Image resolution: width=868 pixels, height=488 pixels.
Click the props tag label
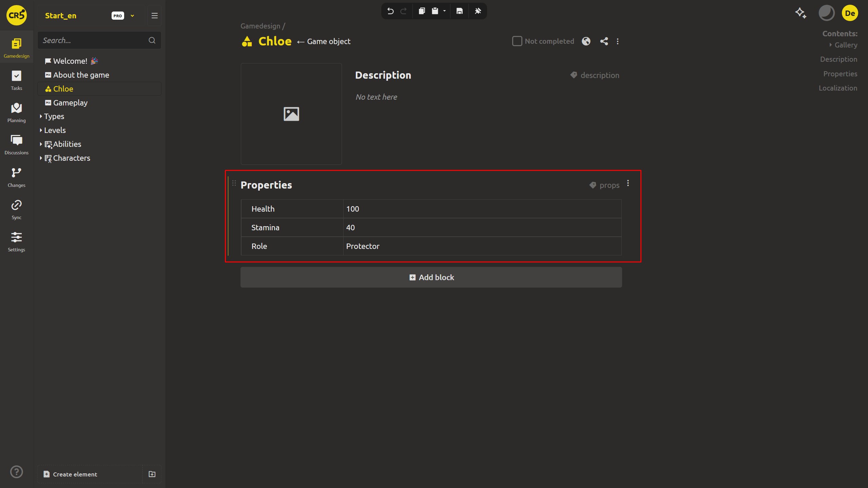click(604, 185)
